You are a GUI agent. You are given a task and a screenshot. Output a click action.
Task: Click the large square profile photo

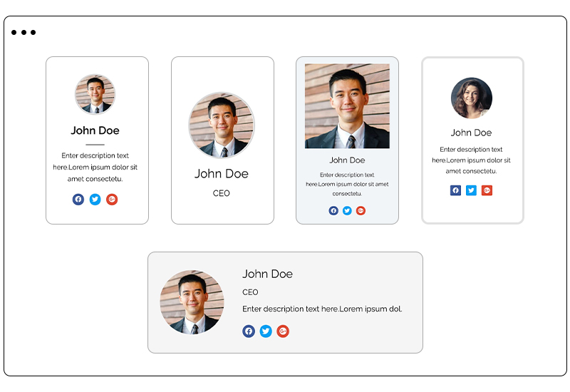(347, 106)
